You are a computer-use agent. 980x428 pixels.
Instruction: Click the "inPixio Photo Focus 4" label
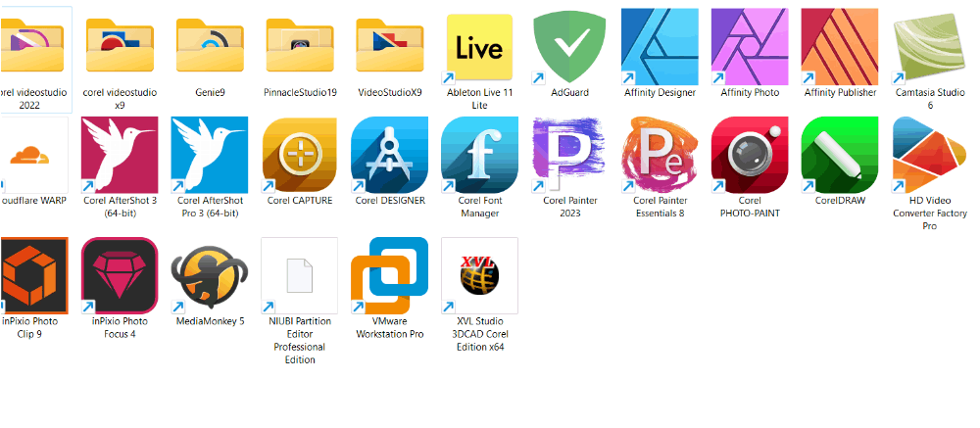point(120,327)
